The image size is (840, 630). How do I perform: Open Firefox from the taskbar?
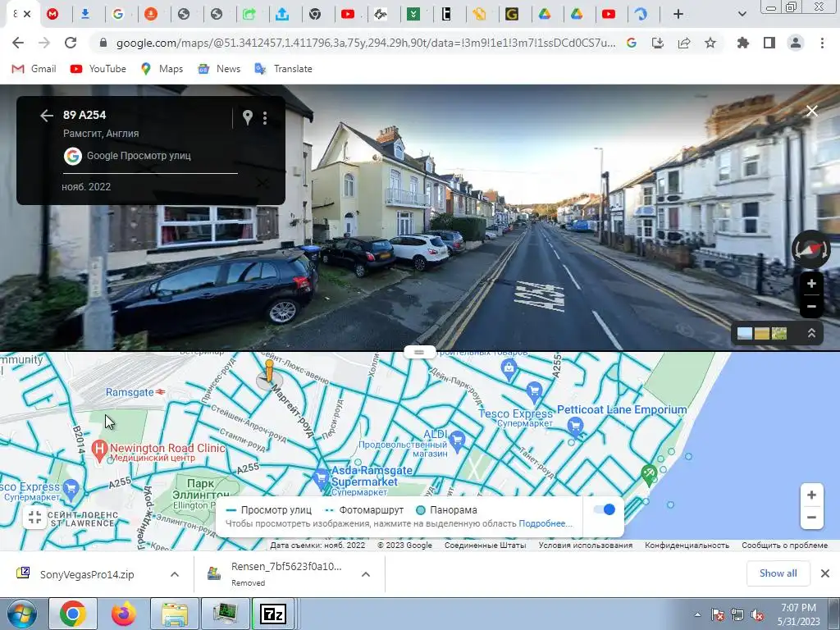(123, 614)
